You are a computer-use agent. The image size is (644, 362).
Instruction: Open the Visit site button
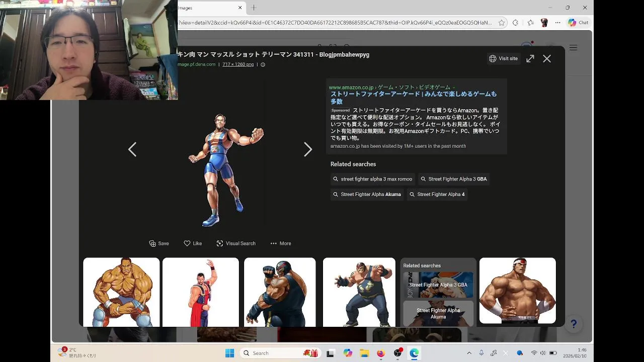pos(503,59)
